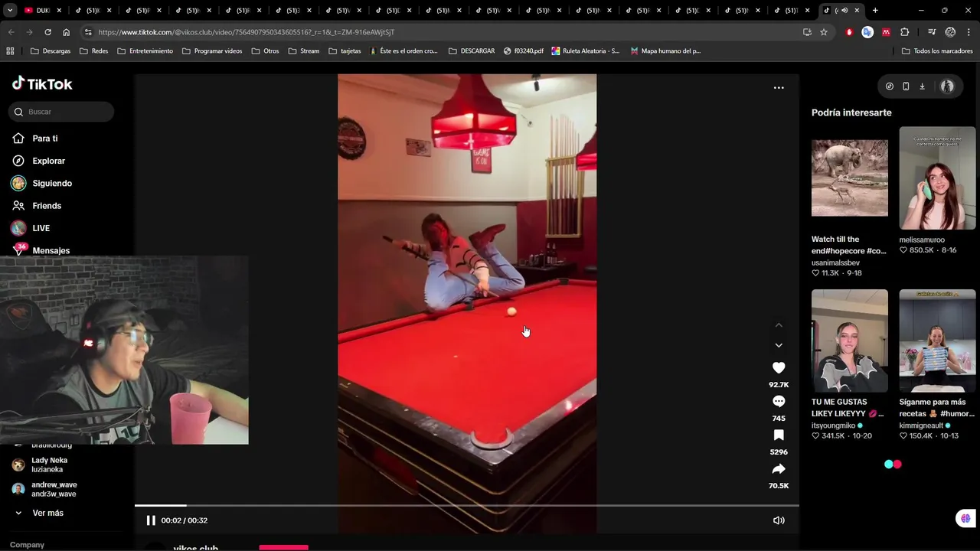Go forward in browser history
This screenshot has height=551, width=980.
(29, 32)
